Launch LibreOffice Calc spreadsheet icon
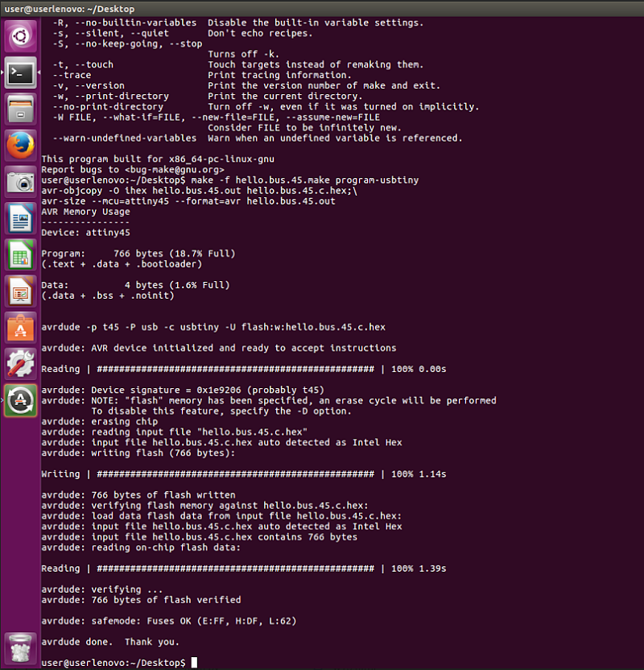The image size is (644, 670). coord(20,254)
